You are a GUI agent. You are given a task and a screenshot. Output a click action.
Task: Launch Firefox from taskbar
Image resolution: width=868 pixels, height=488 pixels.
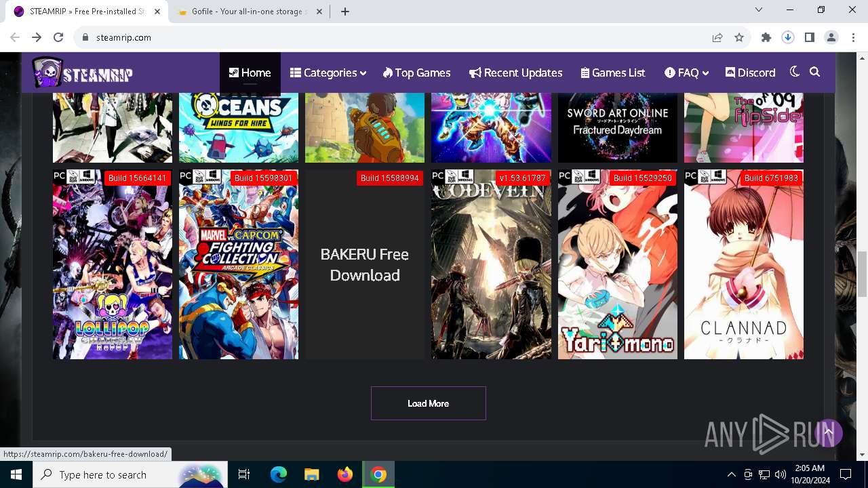pos(345,474)
